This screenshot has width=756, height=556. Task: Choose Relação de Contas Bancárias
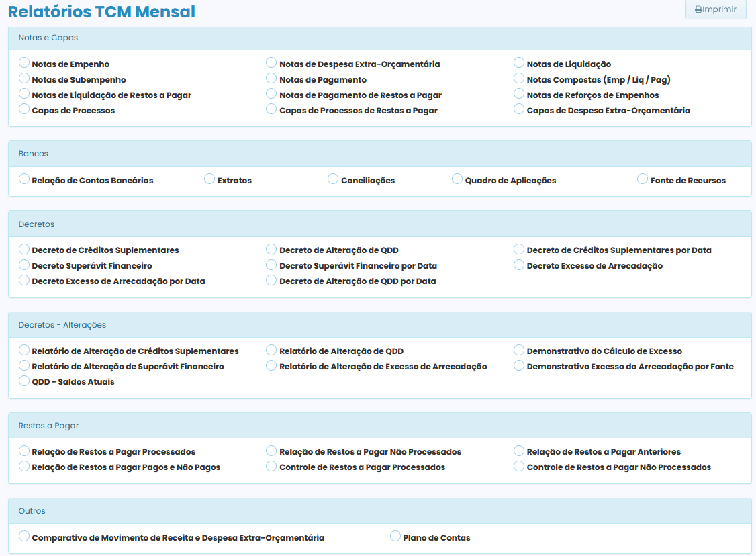pos(24,179)
